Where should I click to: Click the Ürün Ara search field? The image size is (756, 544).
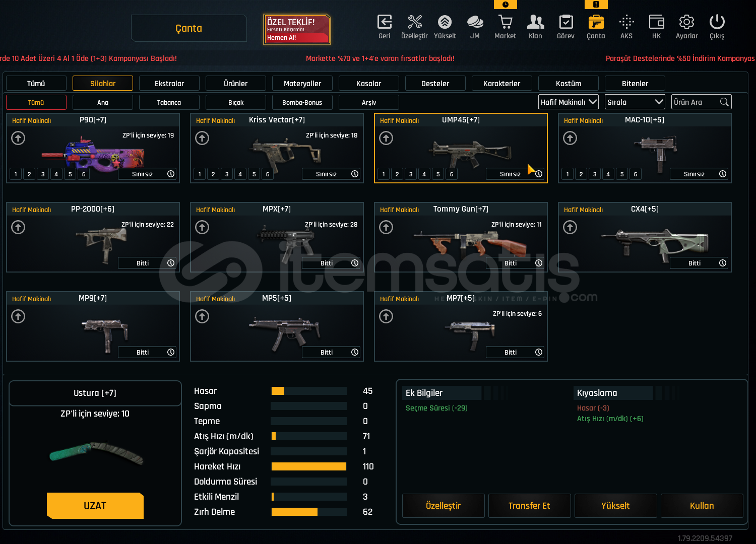(696, 102)
